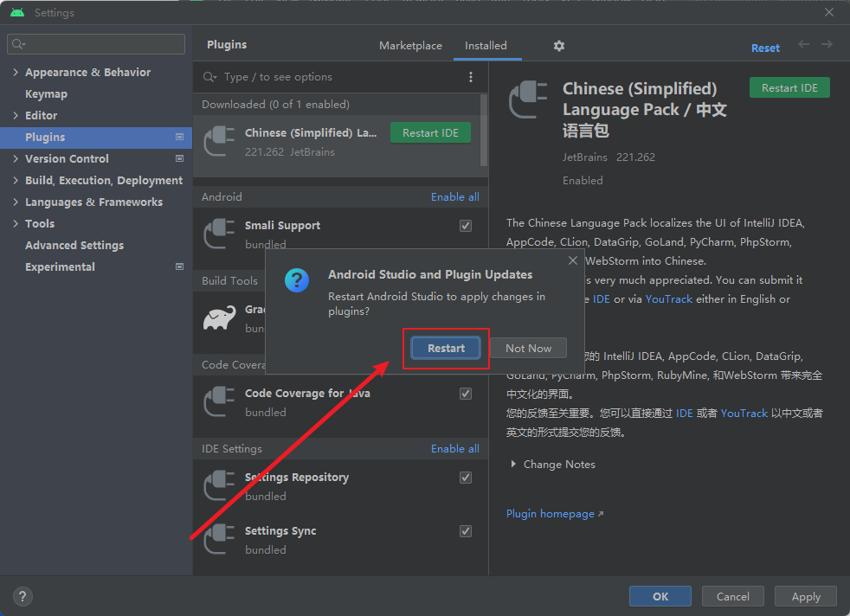The height and width of the screenshot is (616, 850).
Task: Open Experimental settings
Action: (60, 267)
